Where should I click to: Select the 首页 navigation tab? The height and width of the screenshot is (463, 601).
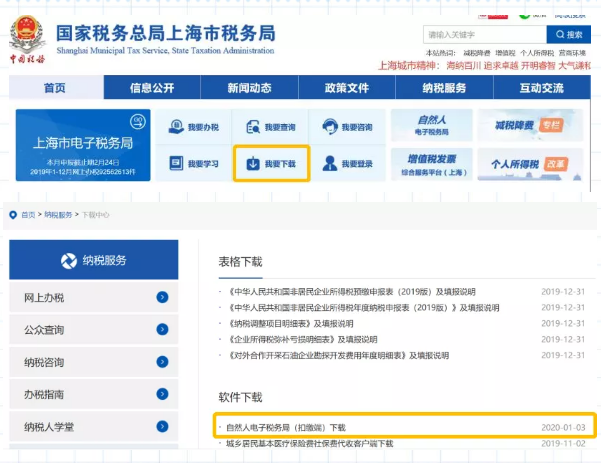56,87
